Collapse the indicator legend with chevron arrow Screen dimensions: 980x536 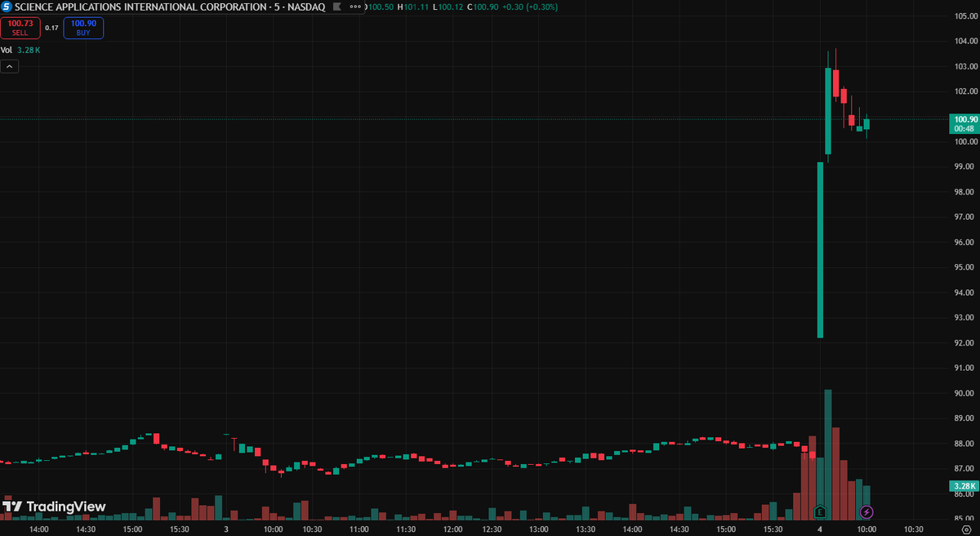point(10,67)
